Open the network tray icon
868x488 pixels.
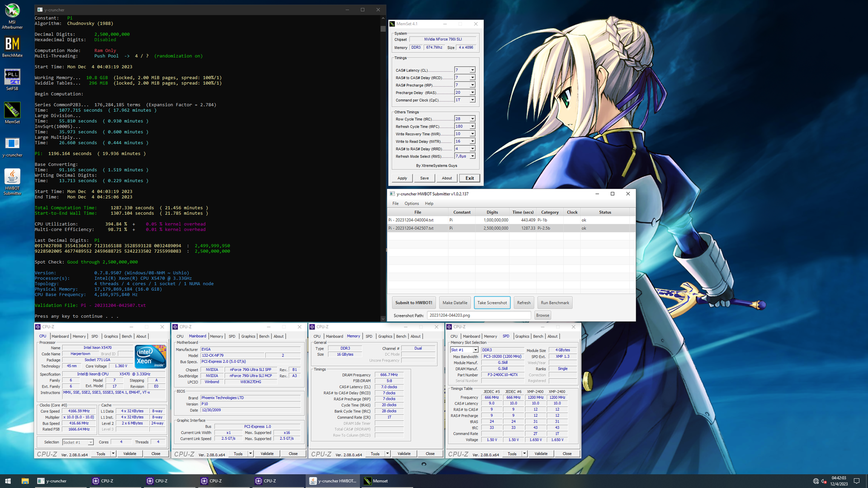(x=816, y=481)
